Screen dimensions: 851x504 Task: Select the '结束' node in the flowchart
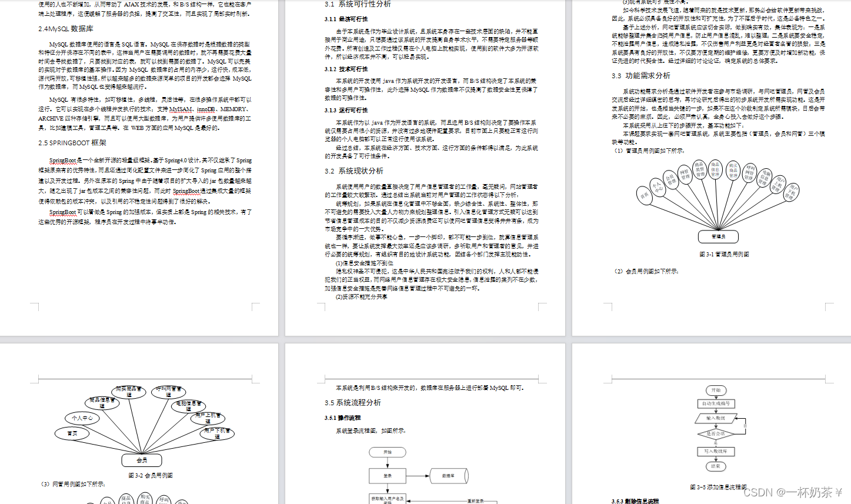(716, 466)
